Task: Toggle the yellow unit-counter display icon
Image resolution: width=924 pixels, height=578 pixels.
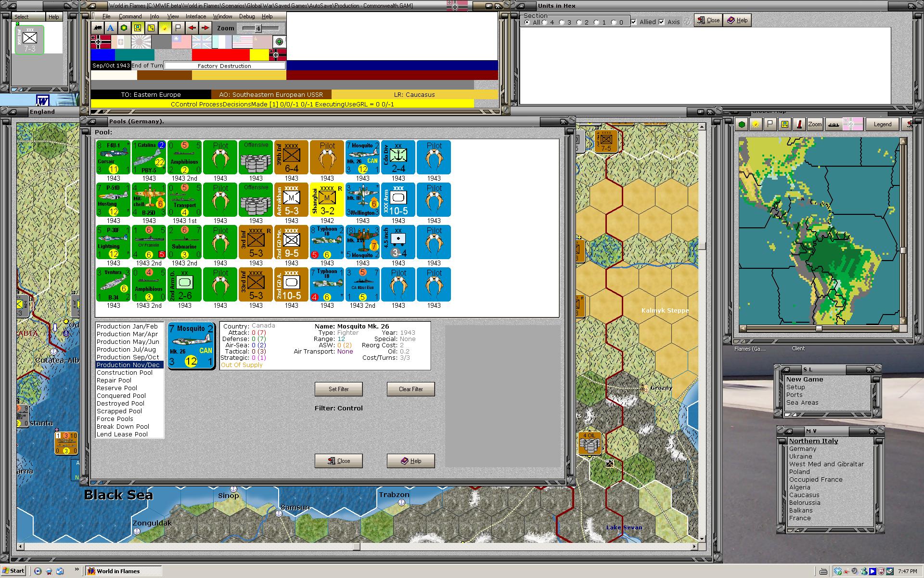Action: tap(138, 28)
